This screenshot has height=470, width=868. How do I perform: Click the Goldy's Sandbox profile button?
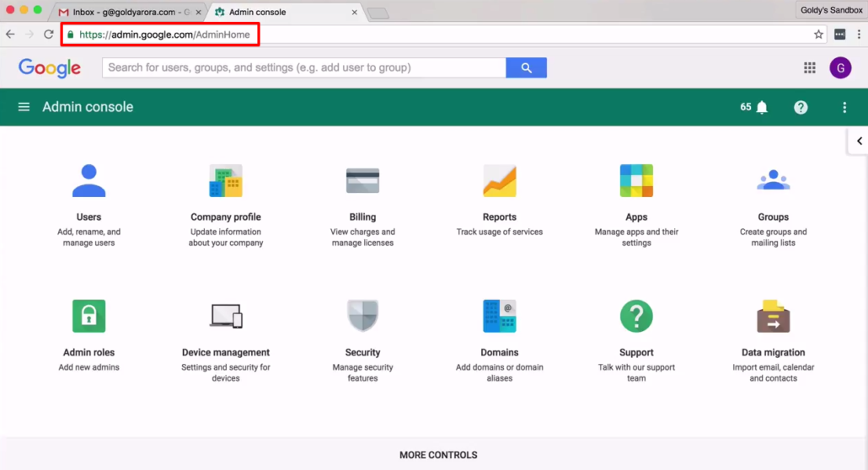[832, 10]
